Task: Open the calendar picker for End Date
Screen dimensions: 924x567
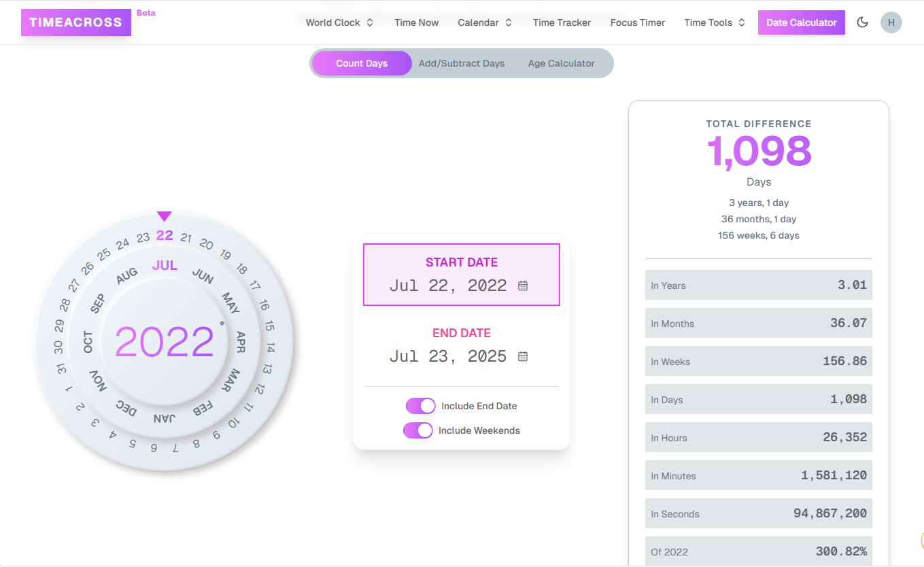Action: point(523,356)
